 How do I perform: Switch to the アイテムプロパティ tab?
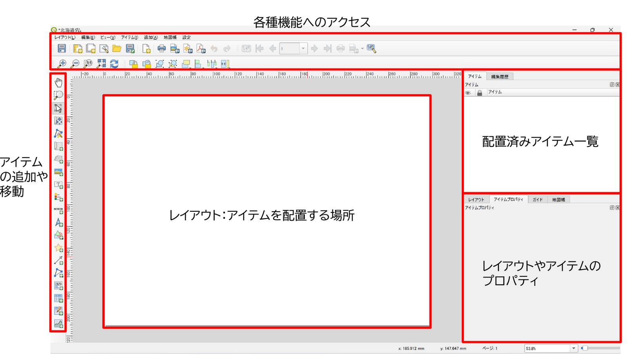click(508, 199)
